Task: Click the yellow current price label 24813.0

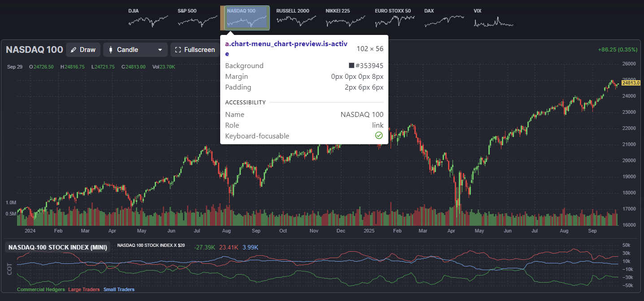Action: pos(630,83)
